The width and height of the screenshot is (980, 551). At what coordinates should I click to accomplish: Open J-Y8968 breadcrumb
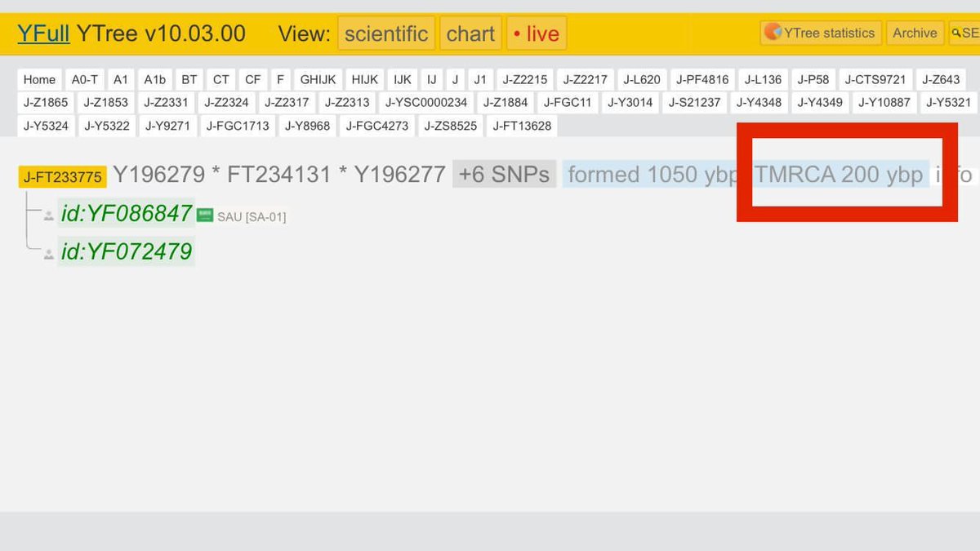coord(307,126)
